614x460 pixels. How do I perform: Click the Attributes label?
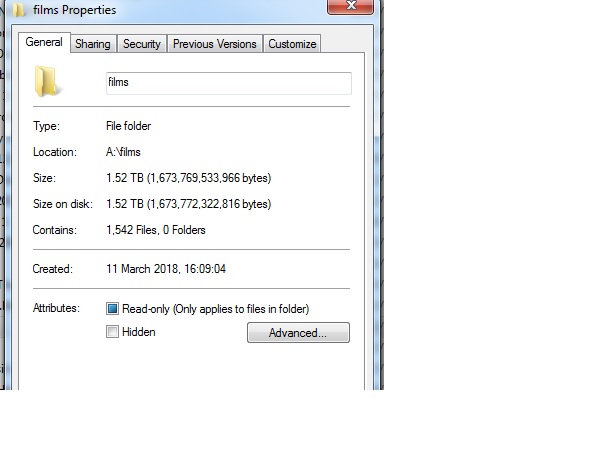(x=56, y=308)
